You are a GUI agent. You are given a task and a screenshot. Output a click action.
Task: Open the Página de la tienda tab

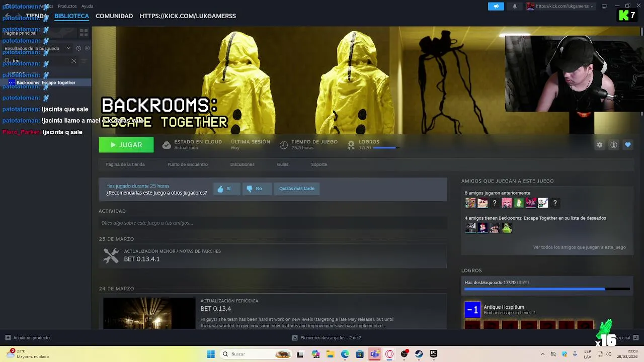(125, 164)
